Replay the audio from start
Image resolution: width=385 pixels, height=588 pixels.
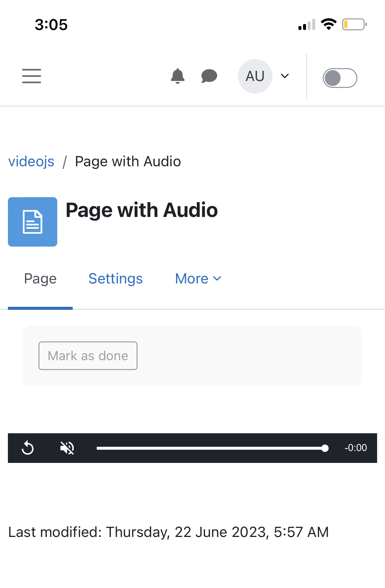(28, 448)
